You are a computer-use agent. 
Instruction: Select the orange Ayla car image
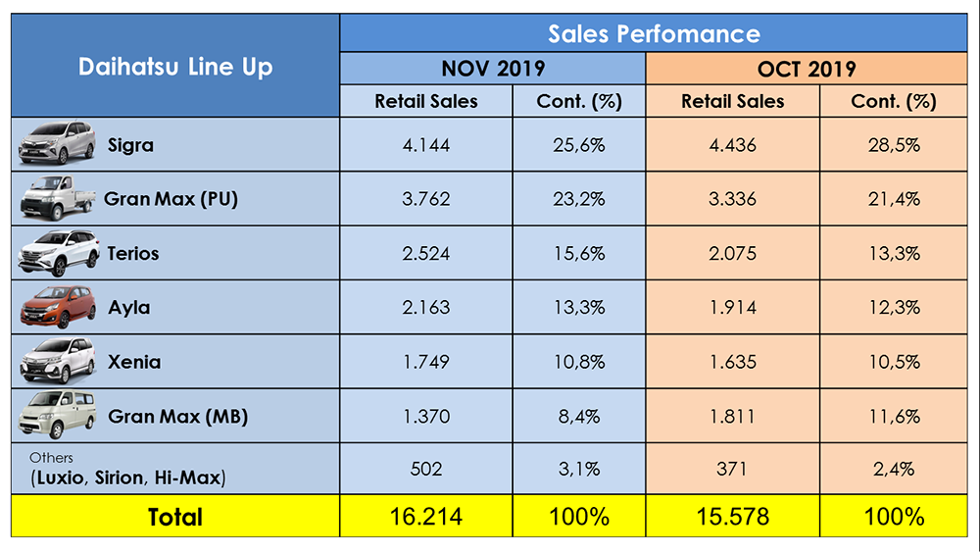[x=58, y=307]
